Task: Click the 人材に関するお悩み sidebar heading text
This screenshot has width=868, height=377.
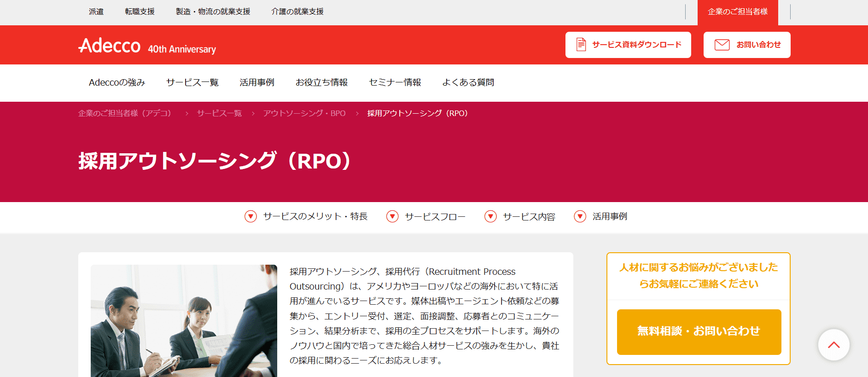Action: pos(699,275)
